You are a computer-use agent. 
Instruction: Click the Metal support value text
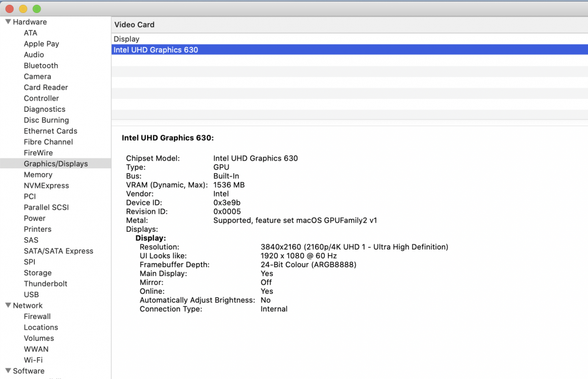click(x=295, y=221)
